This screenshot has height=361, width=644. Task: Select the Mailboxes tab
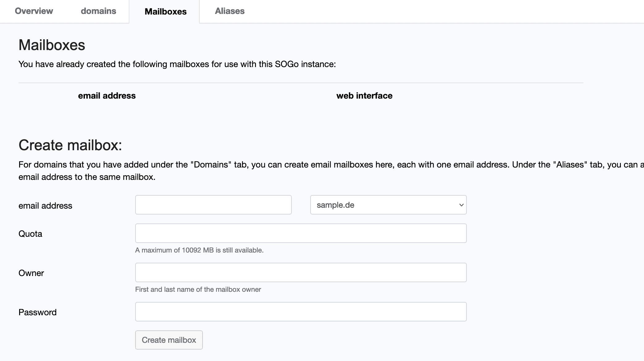[x=165, y=12]
